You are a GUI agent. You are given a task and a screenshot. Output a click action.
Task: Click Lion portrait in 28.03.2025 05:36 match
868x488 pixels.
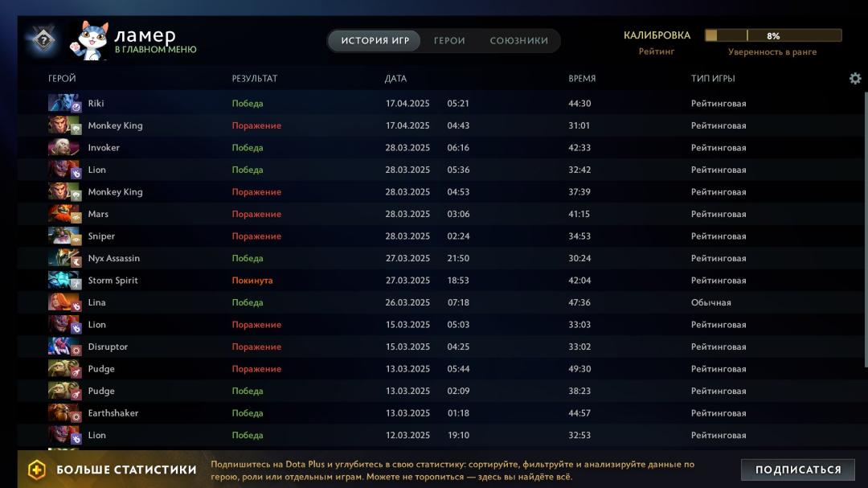click(x=65, y=170)
